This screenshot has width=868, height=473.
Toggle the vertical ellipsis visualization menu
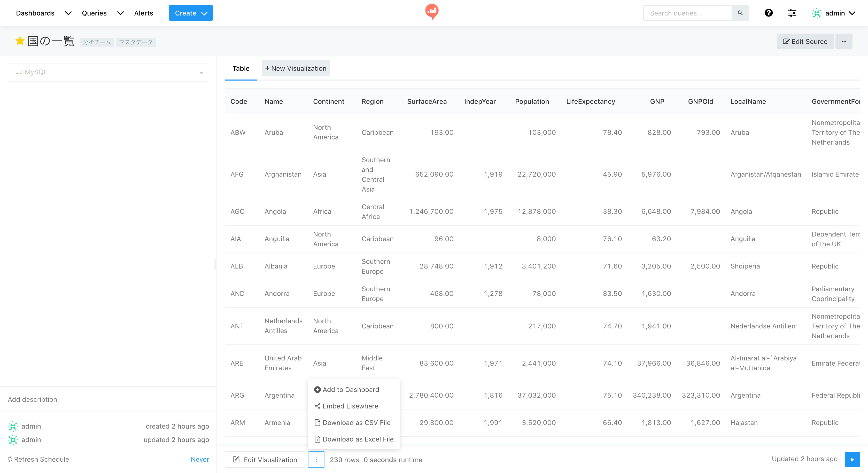click(316, 460)
